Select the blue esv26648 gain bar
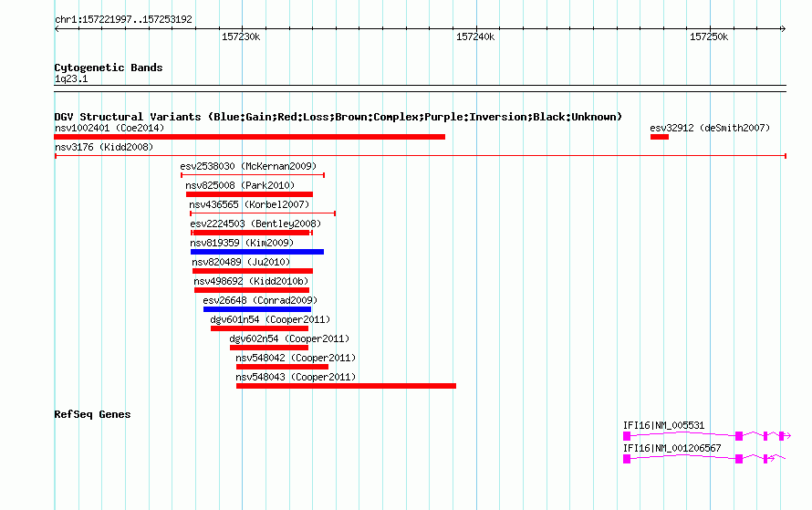812x510 pixels. [257, 309]
